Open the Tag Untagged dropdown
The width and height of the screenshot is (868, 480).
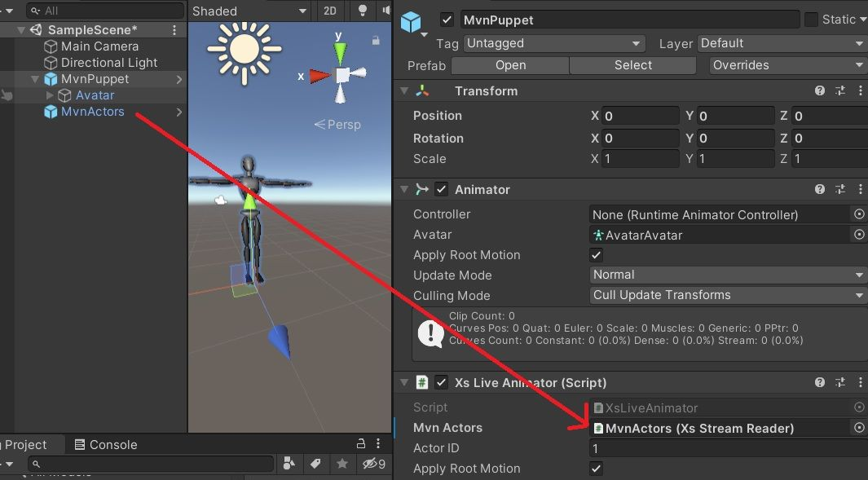[554, 43]
